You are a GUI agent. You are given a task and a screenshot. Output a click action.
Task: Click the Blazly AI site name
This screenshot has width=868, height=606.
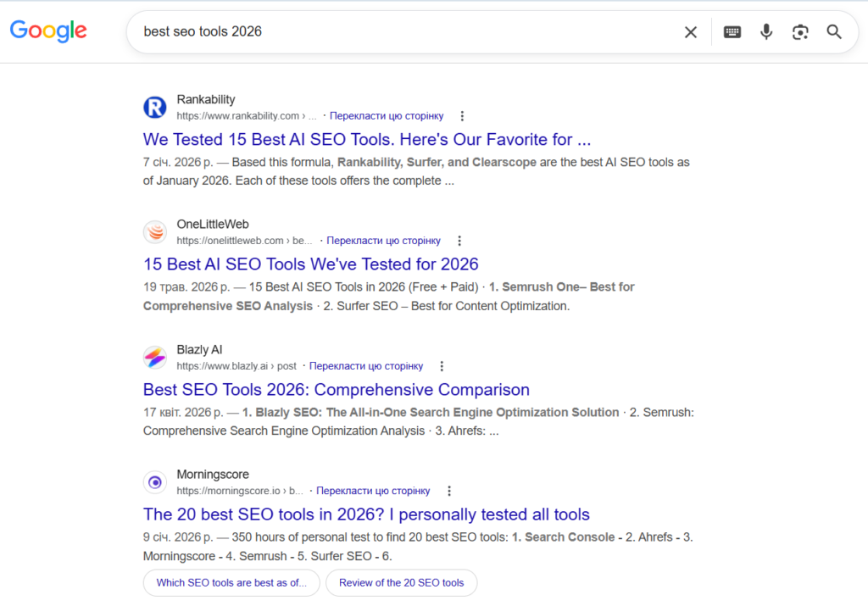(199, 350)
